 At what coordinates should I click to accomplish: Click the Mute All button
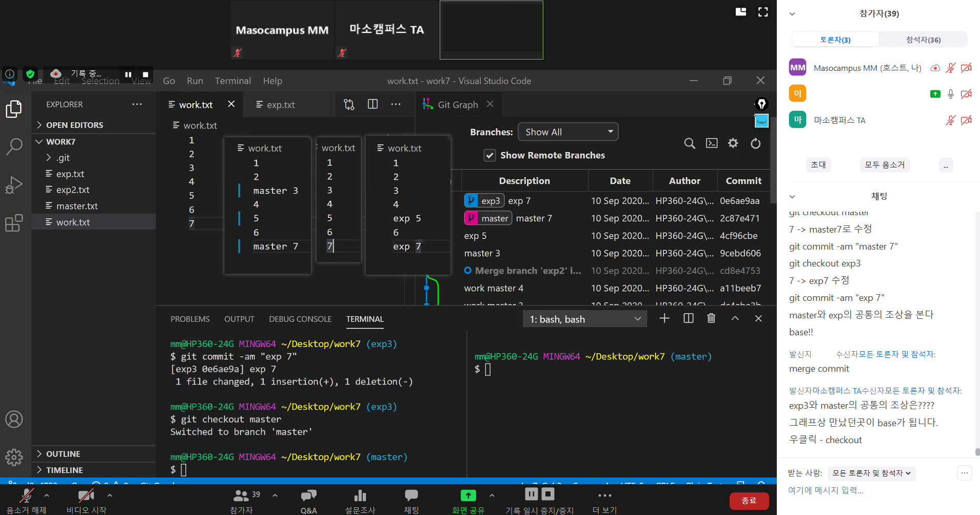point(885,165)
